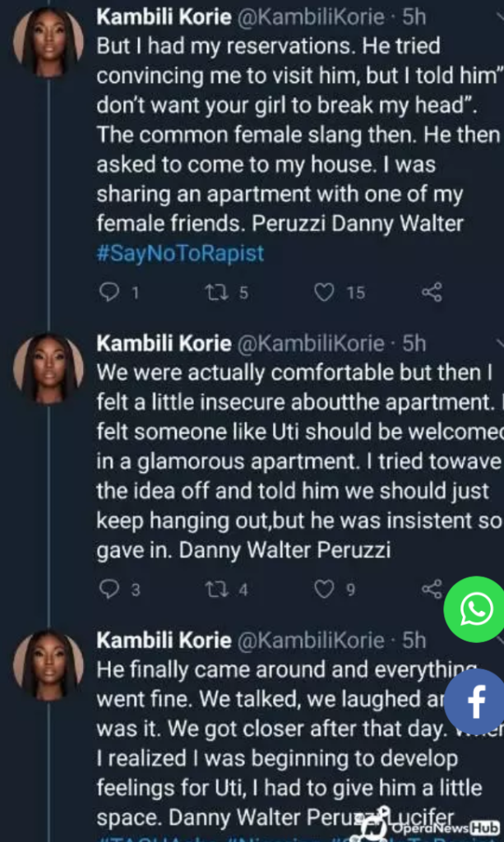The width and height of the screenshot is (504, 842).
Task: Tap the blue Facebook share button
Action: [x=477, y=701]
